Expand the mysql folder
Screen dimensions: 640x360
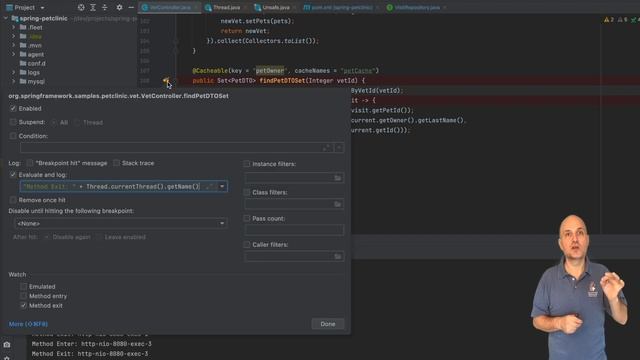point(13,81)
